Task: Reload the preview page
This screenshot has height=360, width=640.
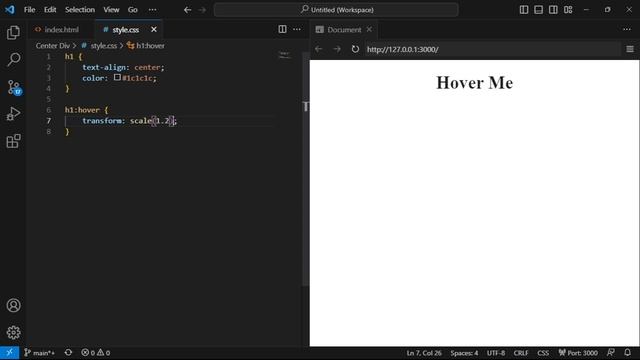Action: pos(355,49)
